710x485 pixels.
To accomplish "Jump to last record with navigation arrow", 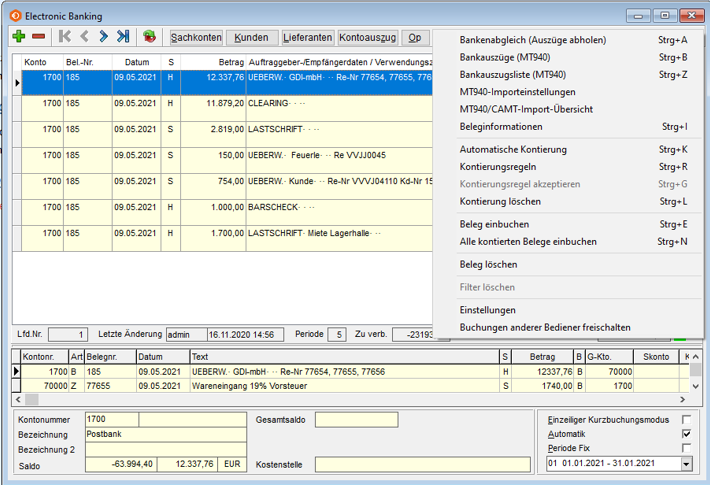I will tap(122, 37).
